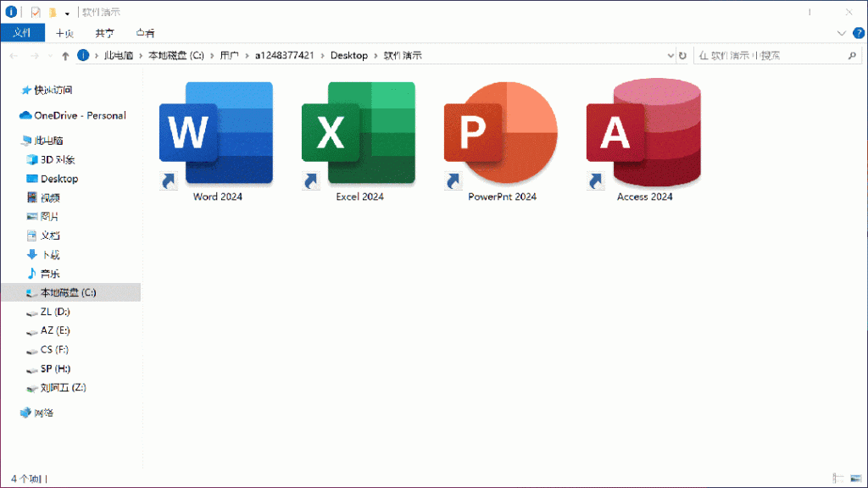Select This PC node in sidebar
The height and width of the screenshot is (488, 868).
point(48,141)
